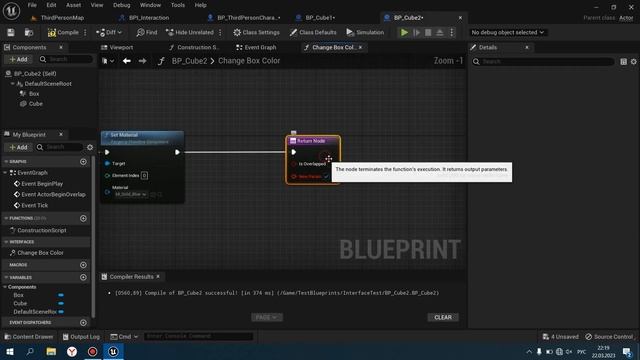
Task: Compile the blueprint
Action: (x=63, y=32)
